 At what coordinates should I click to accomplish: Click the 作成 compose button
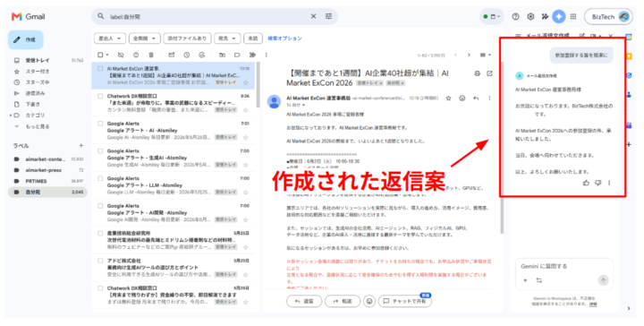[25, 40]
